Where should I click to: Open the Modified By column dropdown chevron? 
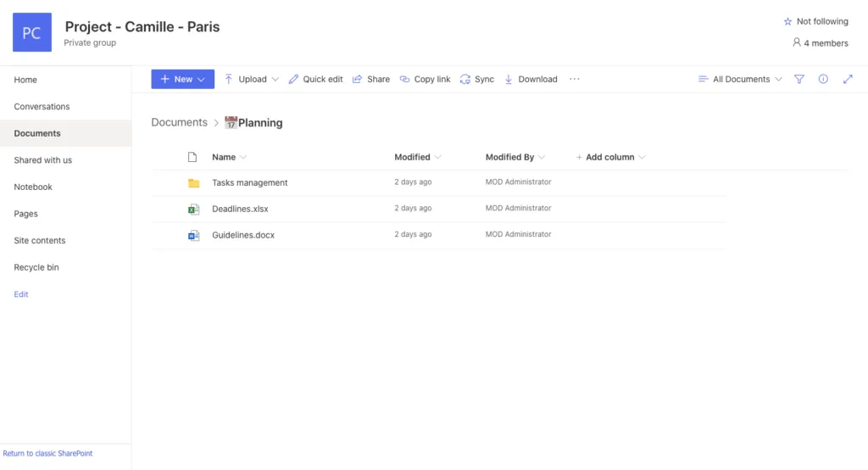542,158
